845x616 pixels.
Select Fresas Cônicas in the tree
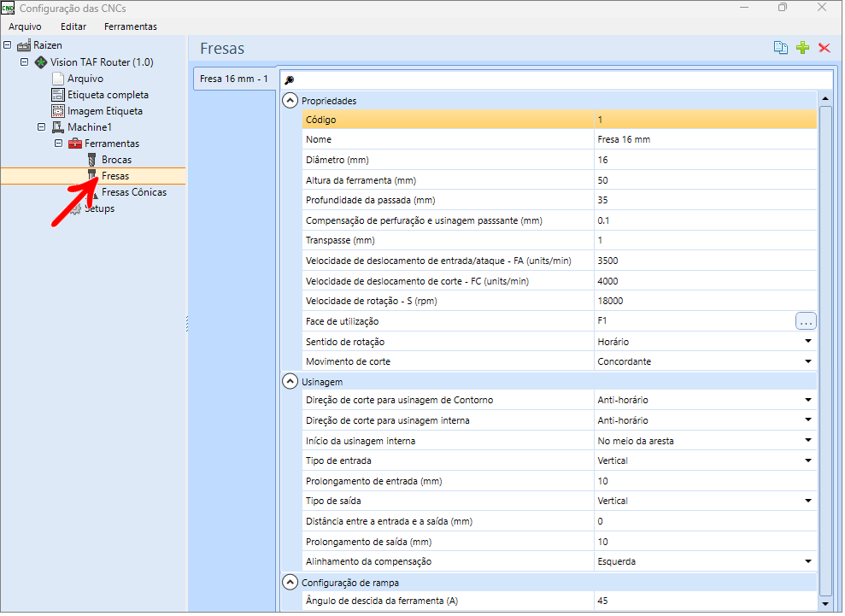134,192
